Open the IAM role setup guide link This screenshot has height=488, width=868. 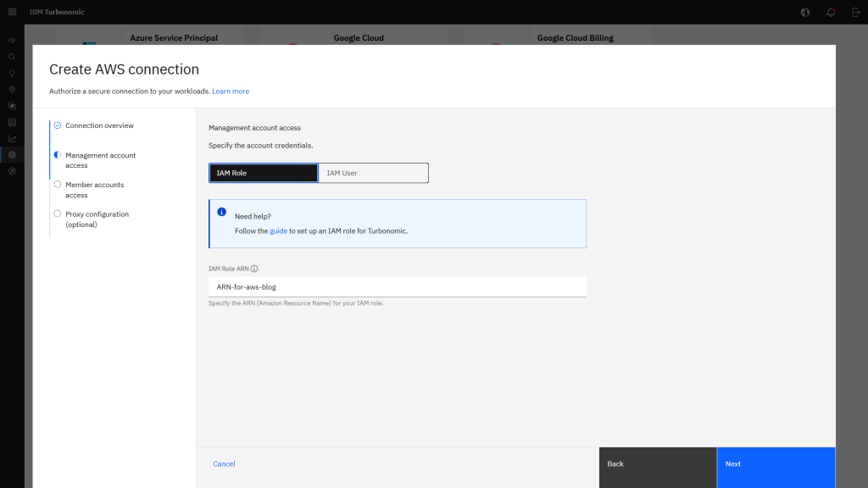[278, 231]
